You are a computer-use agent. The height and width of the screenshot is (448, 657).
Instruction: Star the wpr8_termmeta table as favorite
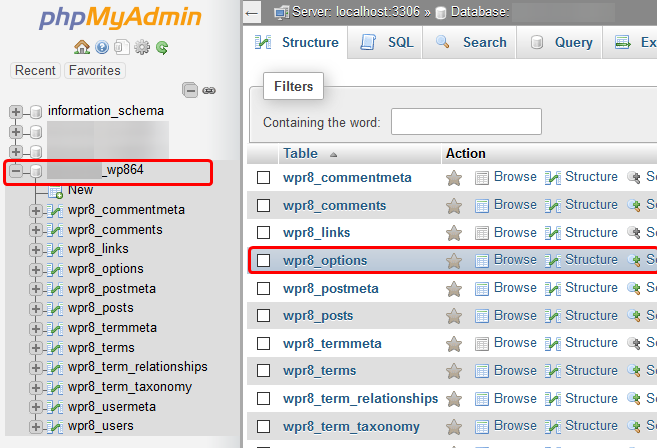click(x=454, y=344)
